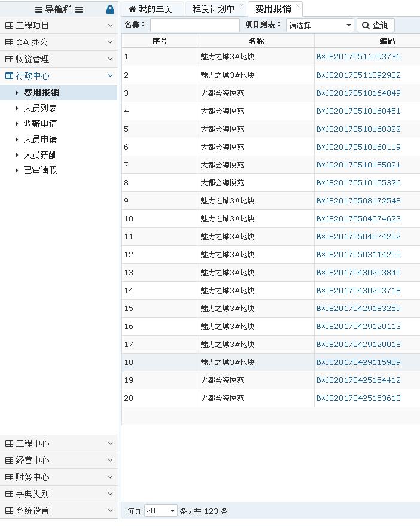Click the home icon on 我的主页 tab
This screenshot has width=420, height=527.
pos(132,9)
